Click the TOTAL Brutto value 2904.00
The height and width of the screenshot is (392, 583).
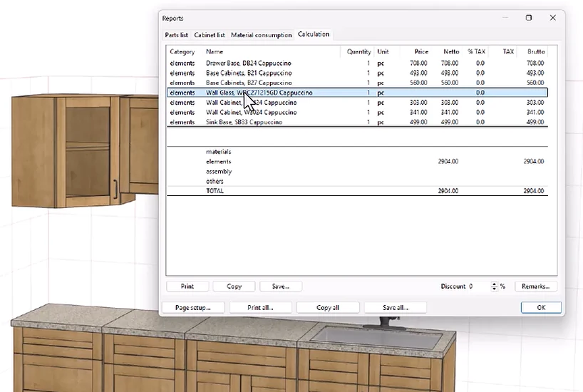534,191
